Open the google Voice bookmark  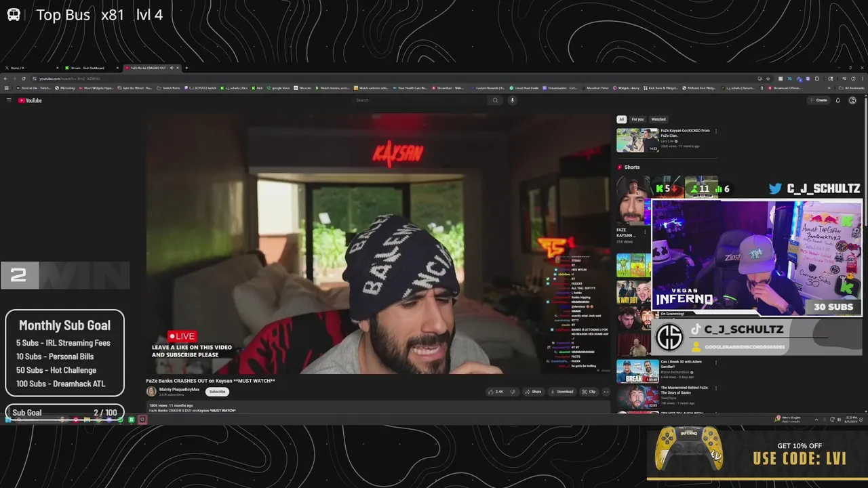coord(279,88)
